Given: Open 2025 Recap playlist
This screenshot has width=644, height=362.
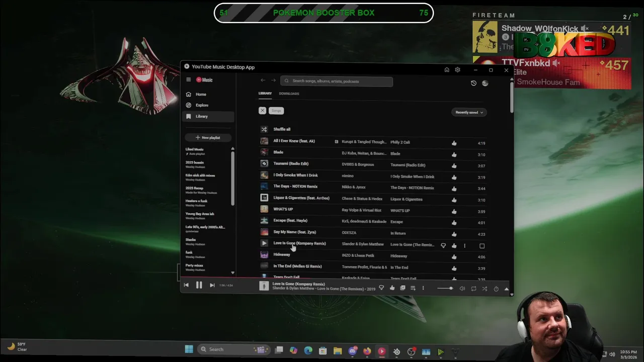Looking at the screenshot, I should click(194, 188).
